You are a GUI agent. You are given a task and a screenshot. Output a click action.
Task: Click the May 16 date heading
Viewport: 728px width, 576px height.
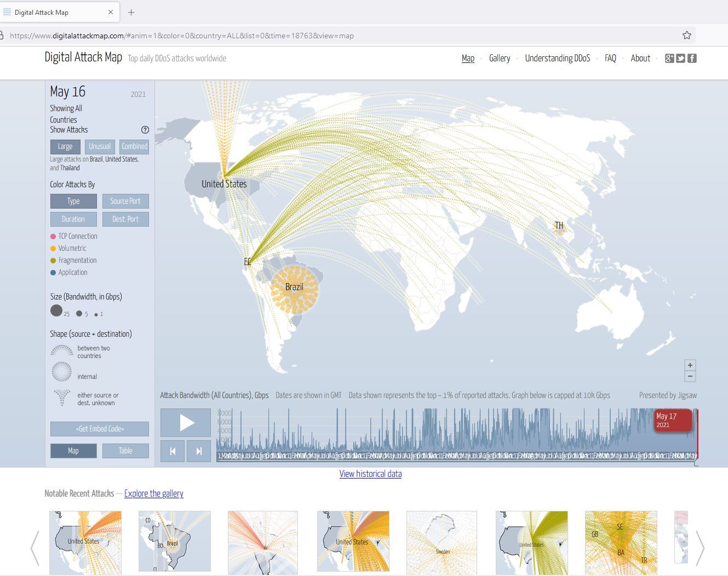click(68, 91)
